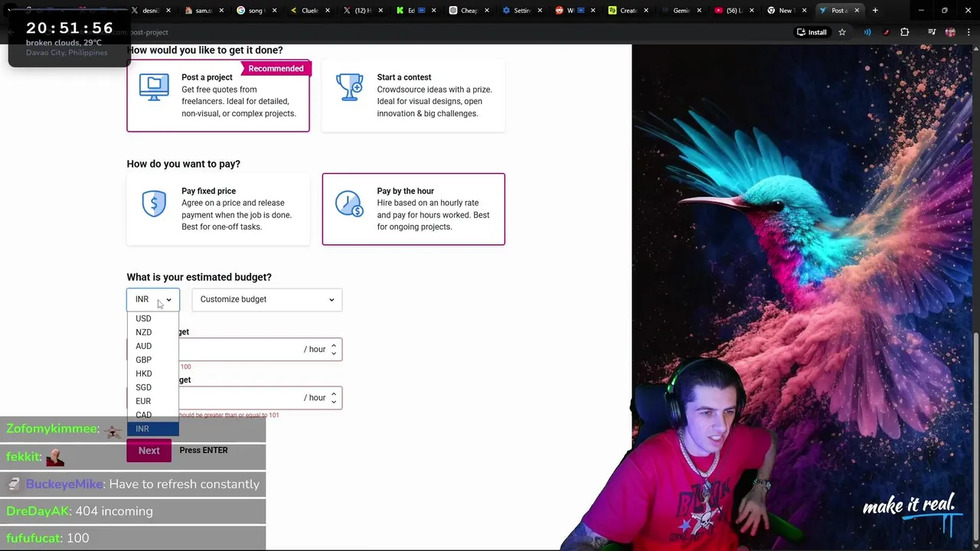Choose the Pay fixed price option
This screenshot has width=980, height=551.
point(218,209)
